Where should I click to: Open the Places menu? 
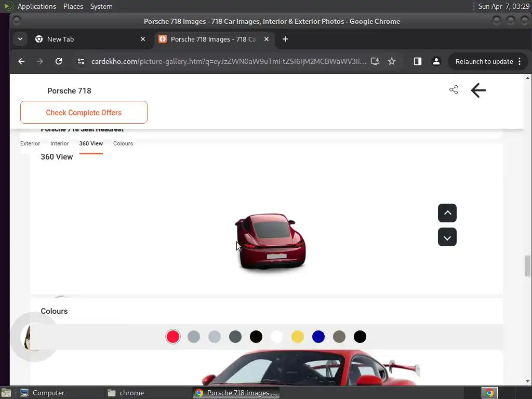[73, 6]
